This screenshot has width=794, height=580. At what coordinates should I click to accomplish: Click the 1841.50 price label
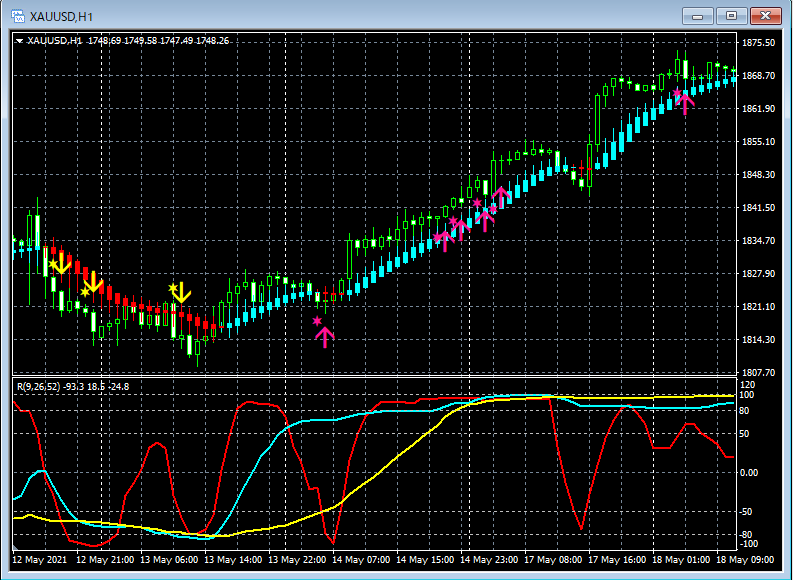pyautogui.click(x=758, y=208)
